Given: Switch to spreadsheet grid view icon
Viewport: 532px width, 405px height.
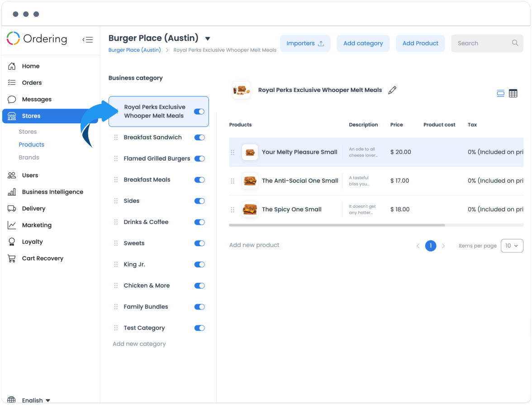Looking at the screenshot, I should pyautogui.click(x=513, y=93).
